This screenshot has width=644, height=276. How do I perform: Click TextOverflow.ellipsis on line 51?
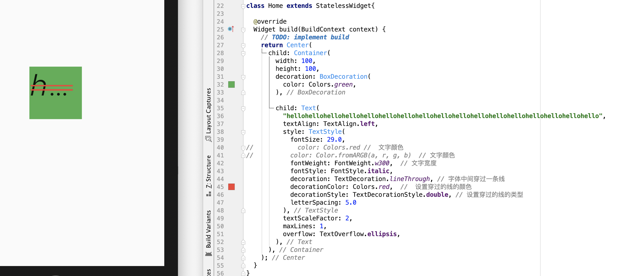(358, 234)
